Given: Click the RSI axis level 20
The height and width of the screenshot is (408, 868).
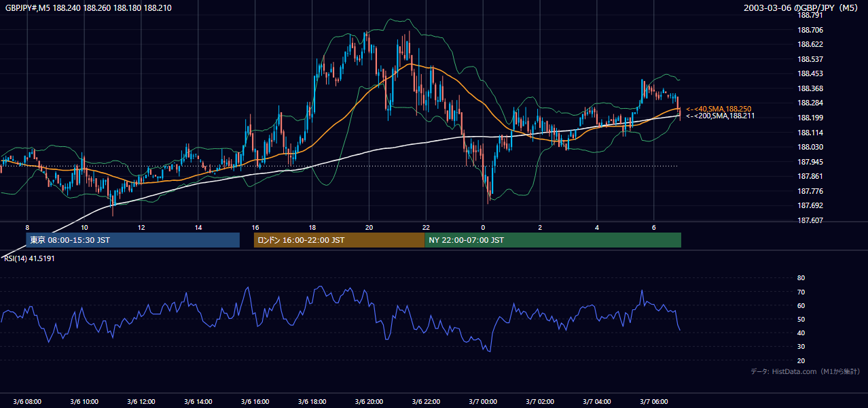Looking at the screenshot, I should pos(801,361).
